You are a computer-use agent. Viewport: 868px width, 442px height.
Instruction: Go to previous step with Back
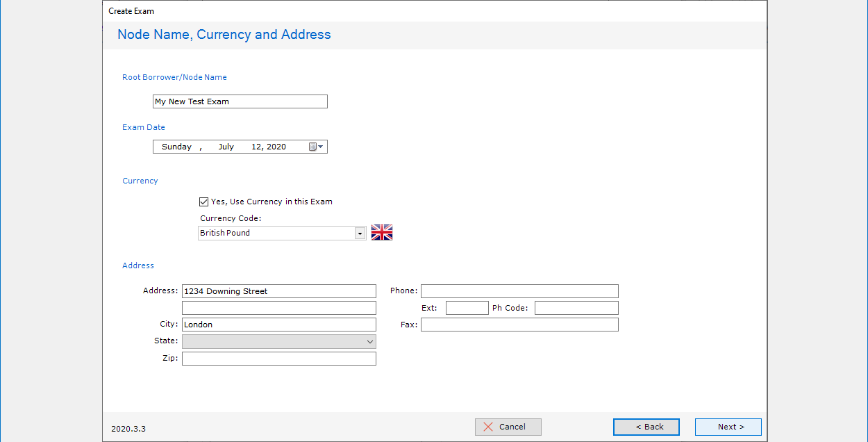click(x=646, y=427)
